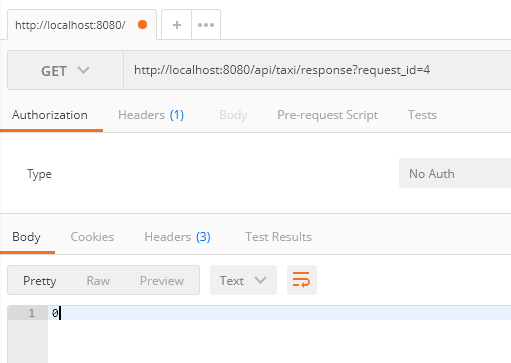Image resolution: width=511 pixels, height=363 pixels.
Task: Select response Body tab
Action: (x=26, y=237)
